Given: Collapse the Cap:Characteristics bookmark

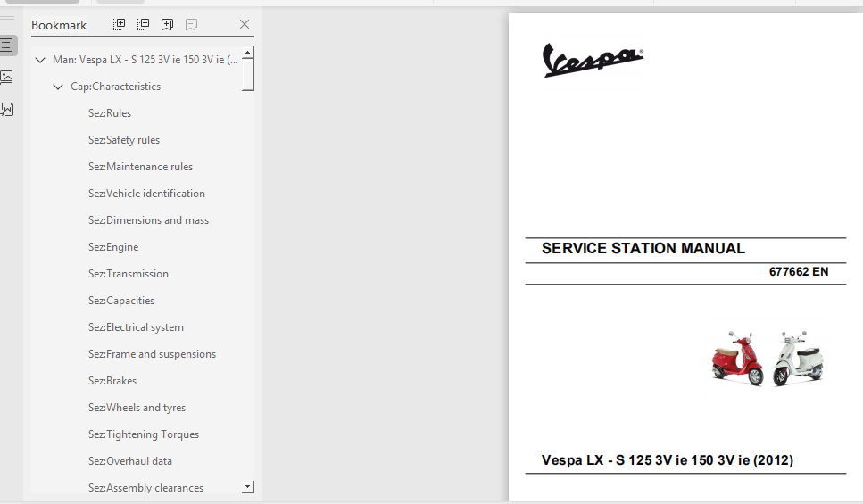Looking at the screenshot, I should (x=58, y=87).
